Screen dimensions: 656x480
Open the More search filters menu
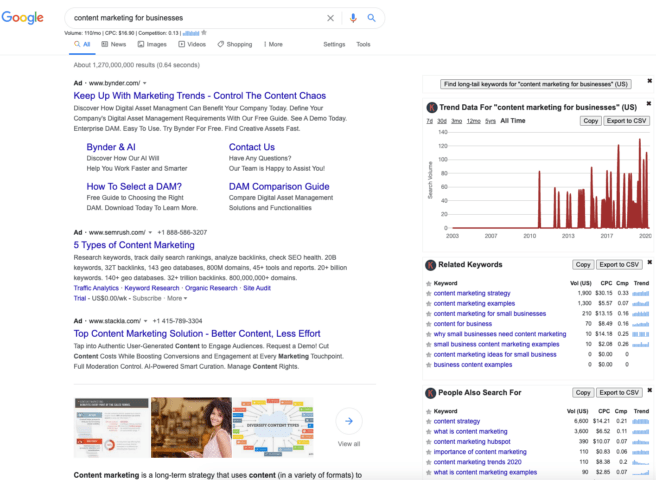(x=273, y=44)
